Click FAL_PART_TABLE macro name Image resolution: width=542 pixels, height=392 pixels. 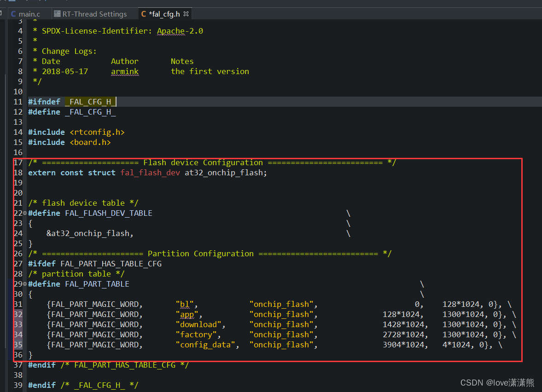click(x=97, y=284)
